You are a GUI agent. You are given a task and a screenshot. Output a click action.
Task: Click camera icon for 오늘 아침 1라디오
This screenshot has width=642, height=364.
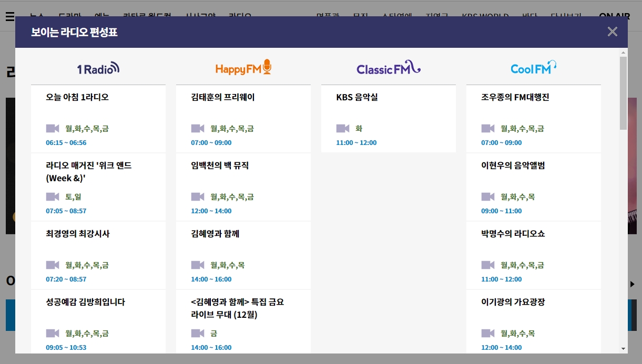click(x=52, y=129)
